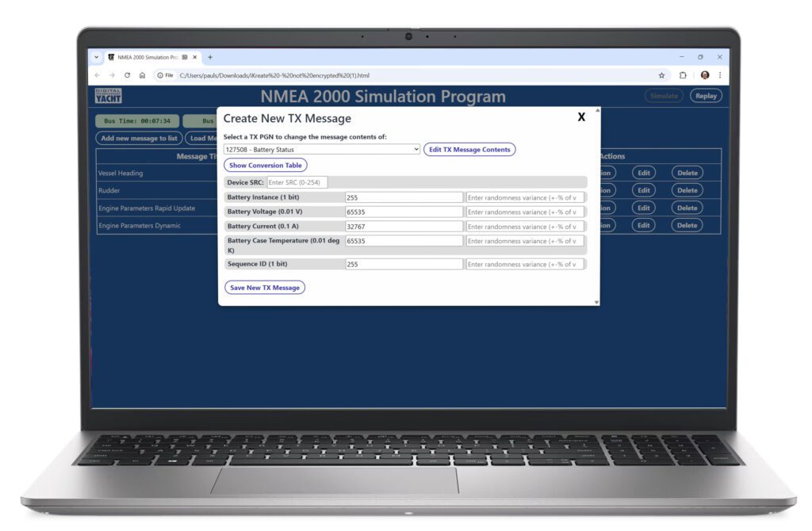Click Edit TX Message Contents button

[x=469, y=149]
